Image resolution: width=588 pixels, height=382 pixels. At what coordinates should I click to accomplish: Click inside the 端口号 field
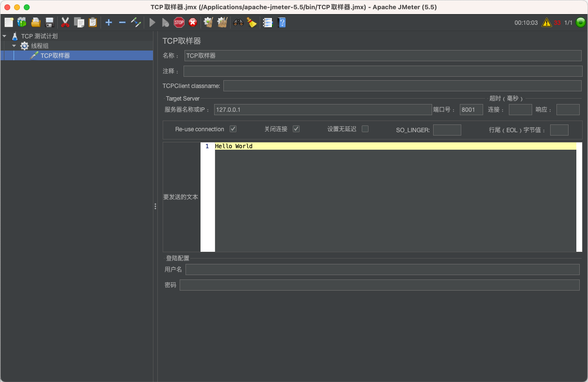pyautogui.click(x=471, y=109)
